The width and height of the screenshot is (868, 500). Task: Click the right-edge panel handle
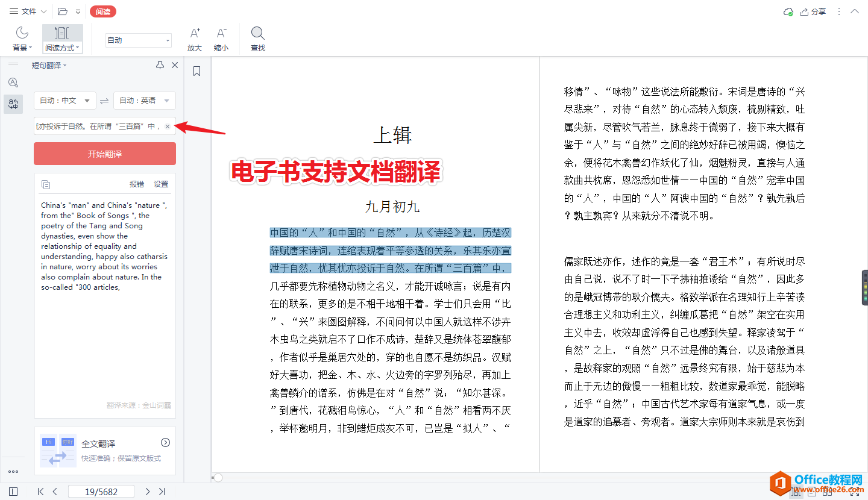point(865,287)
